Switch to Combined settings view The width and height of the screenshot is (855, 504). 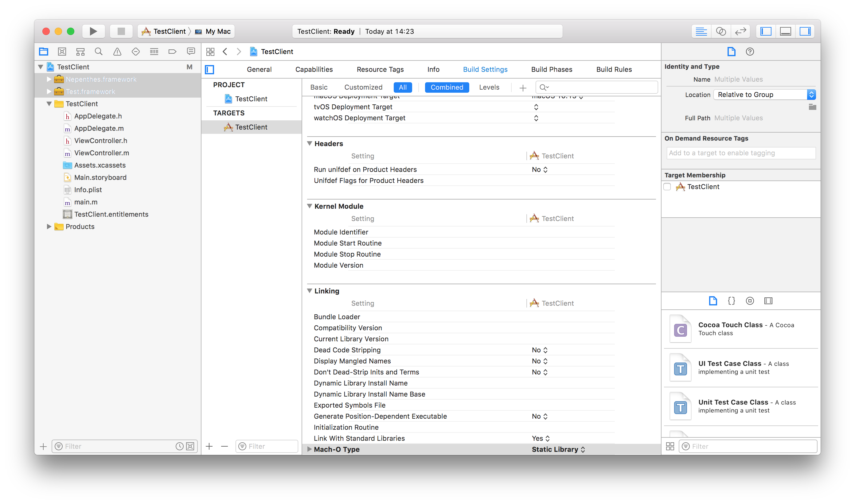point(447,87)
